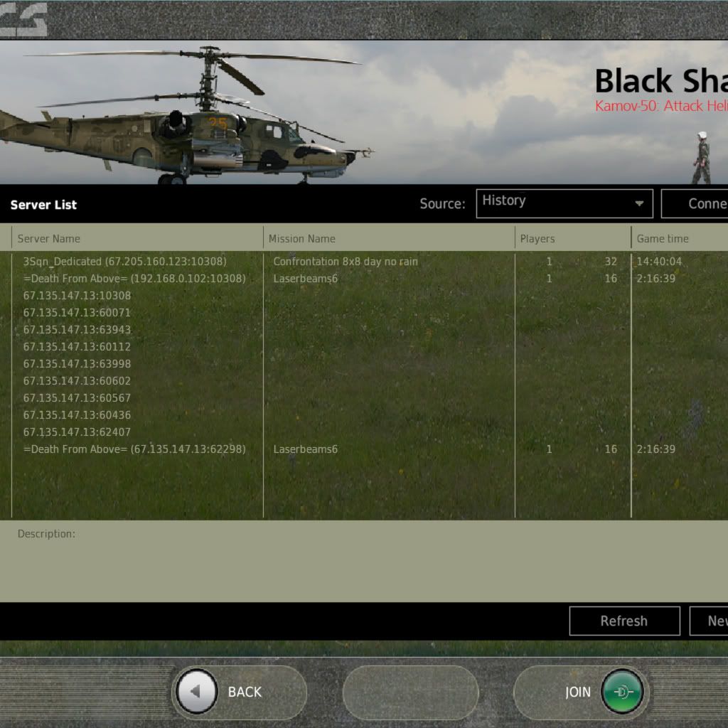Click mission Confrontation 8x8 day no rain
The width and height of the screenshot is (728, 728).
coord(346,262)
